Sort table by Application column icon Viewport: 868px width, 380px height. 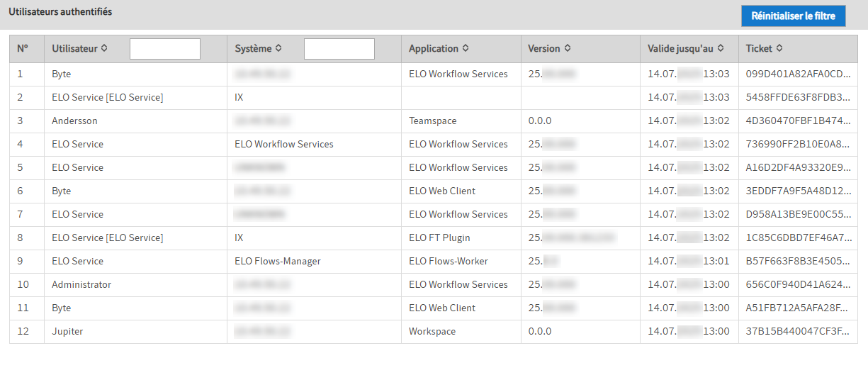(x=466, y=49)
